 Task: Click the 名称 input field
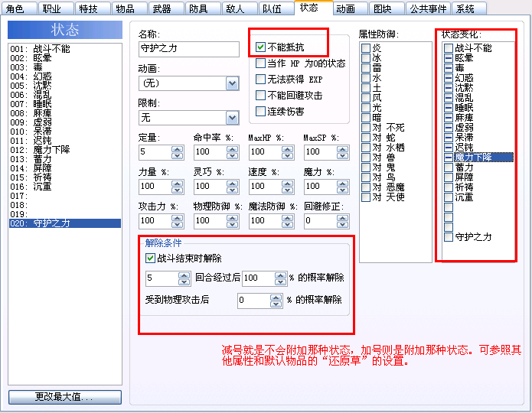188,49
